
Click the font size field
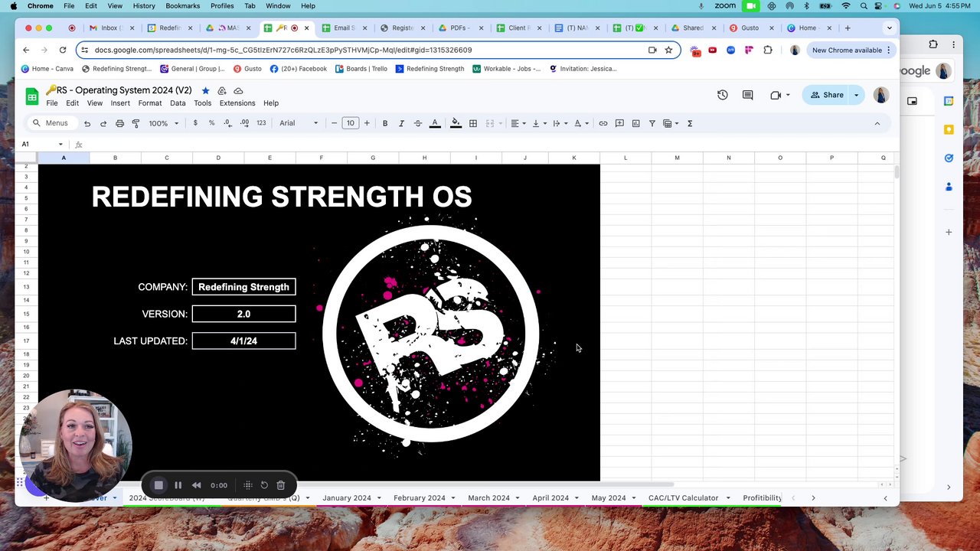tap(350, 123)
